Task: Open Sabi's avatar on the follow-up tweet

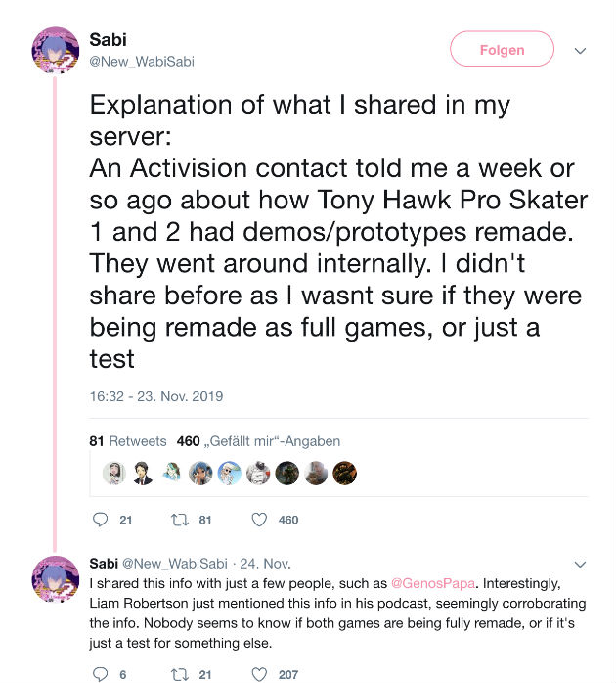Action: pyautogui.click(x=56, y=584)
